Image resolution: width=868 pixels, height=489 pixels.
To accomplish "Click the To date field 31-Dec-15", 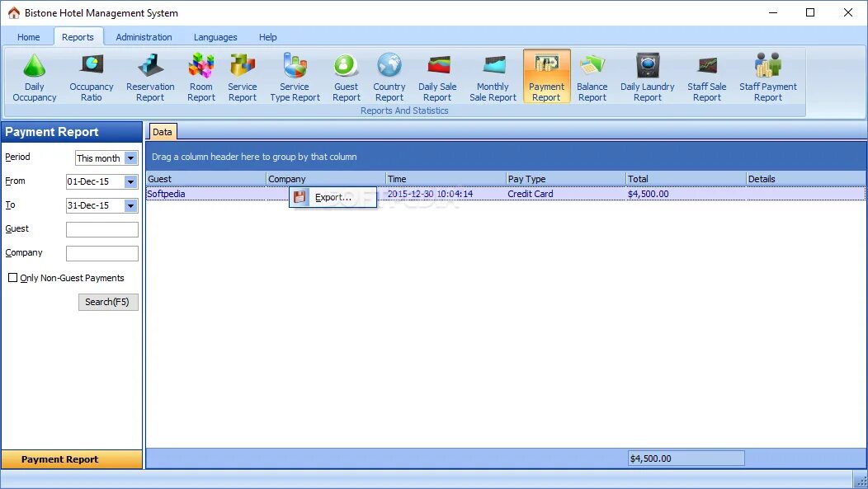I will 95,206.
